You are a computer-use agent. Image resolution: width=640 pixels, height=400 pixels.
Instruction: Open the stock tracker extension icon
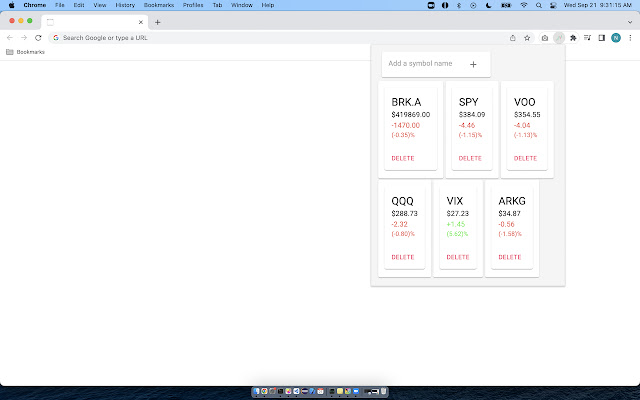point(559,38)
